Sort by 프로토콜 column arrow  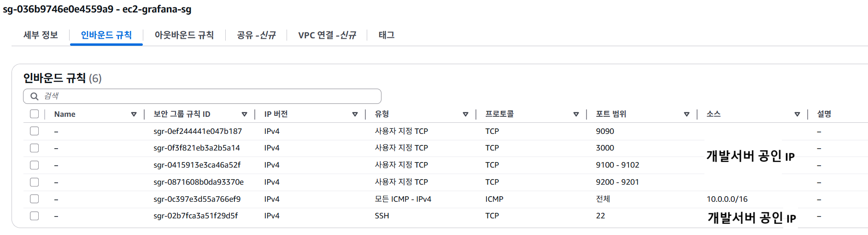pyautogui.click(x=576, y=114)
